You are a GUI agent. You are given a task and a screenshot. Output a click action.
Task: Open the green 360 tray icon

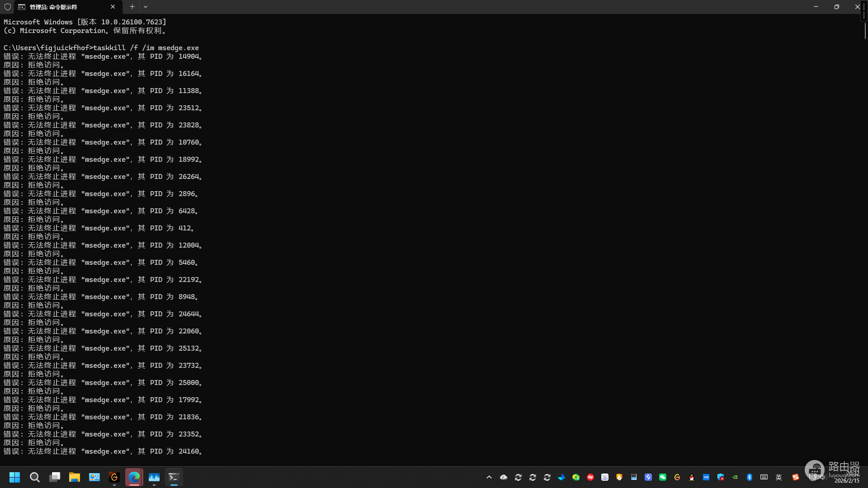(576, 477)
